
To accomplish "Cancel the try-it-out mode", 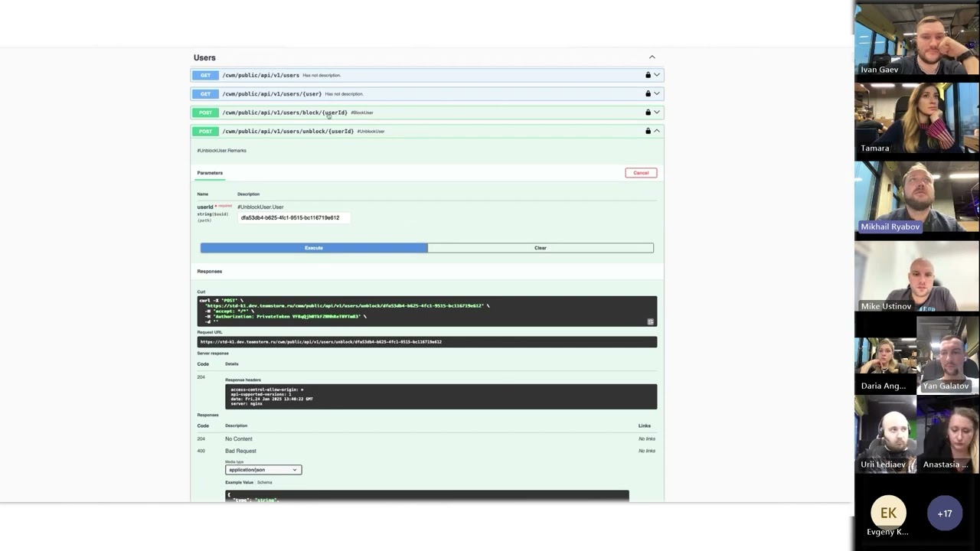I will click(x=641, y=173).
